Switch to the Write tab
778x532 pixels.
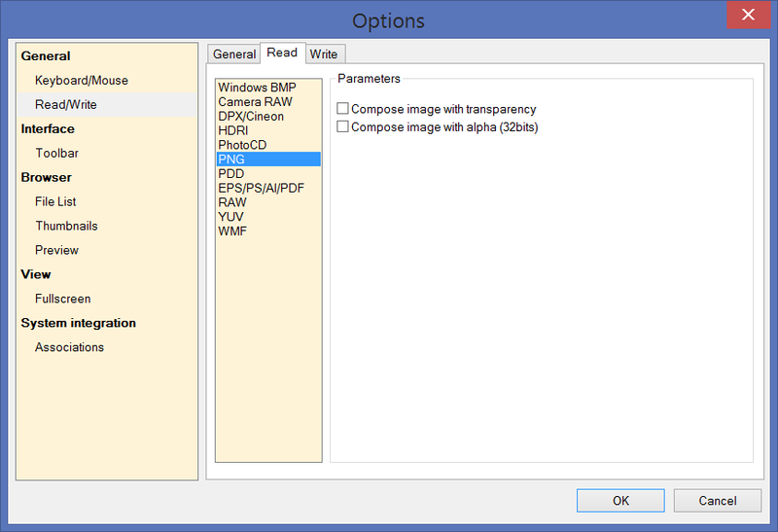324,54
